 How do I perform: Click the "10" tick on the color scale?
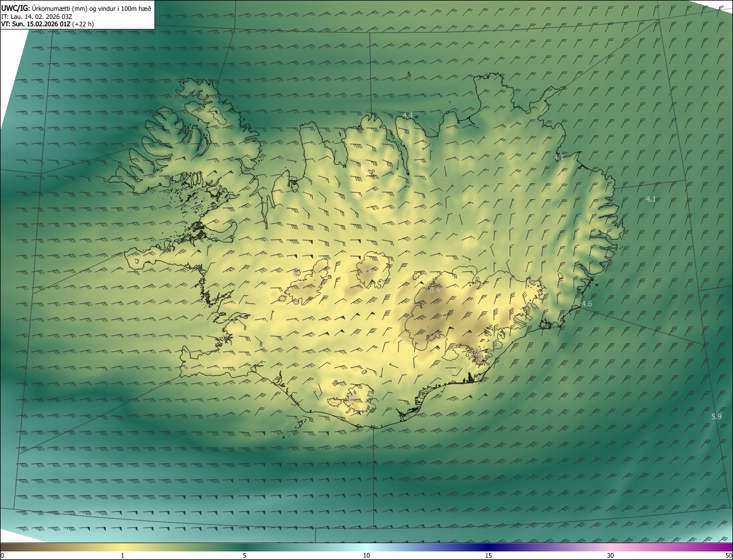(x=366, y=555)
